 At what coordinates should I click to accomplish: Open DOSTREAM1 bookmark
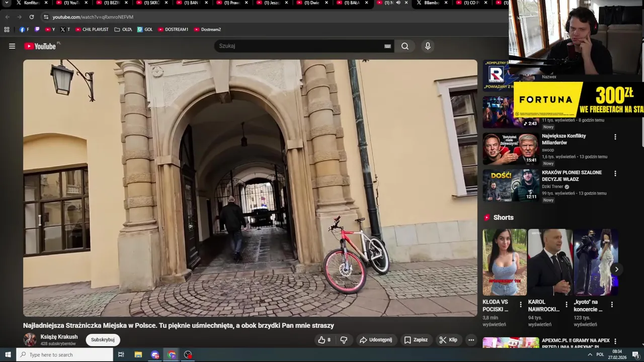tap(173, 30)
